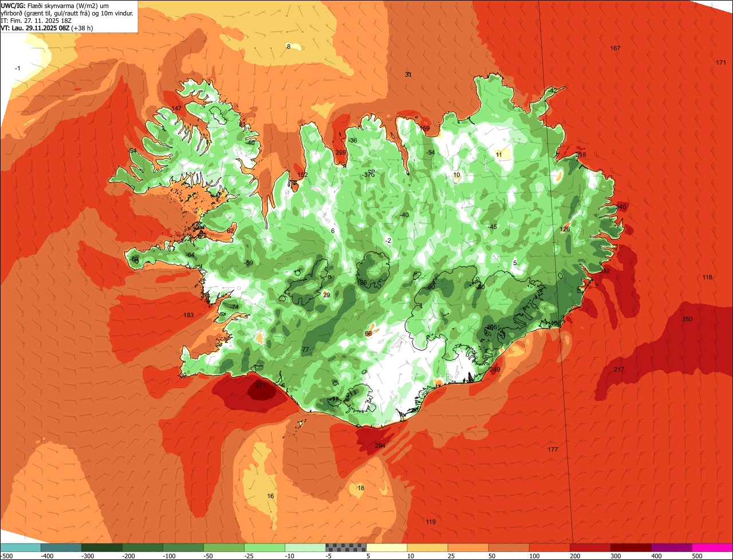This screenshot has width=733, height=560.
Task: Click the map value '59' in western Iceland
Action: (249, 263)
